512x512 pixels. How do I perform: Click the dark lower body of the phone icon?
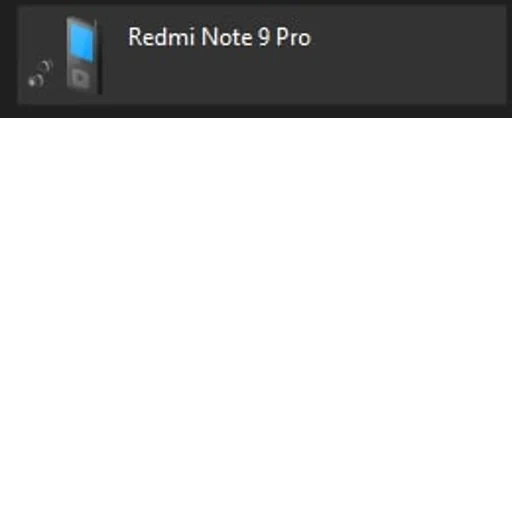pyautogui.click(x=81, y=77)
